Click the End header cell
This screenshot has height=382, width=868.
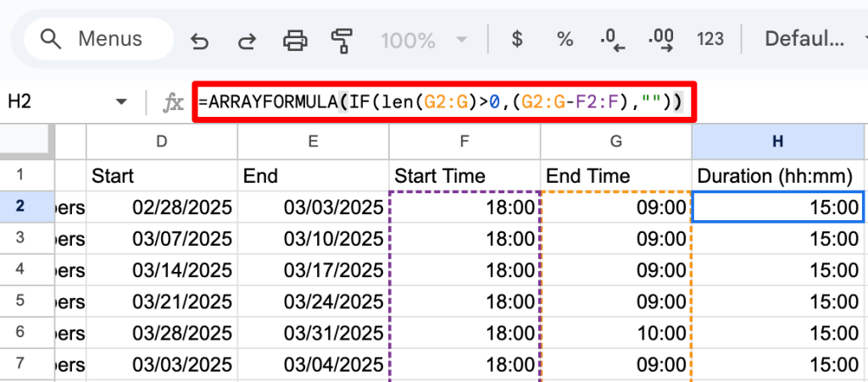[313, 176]
